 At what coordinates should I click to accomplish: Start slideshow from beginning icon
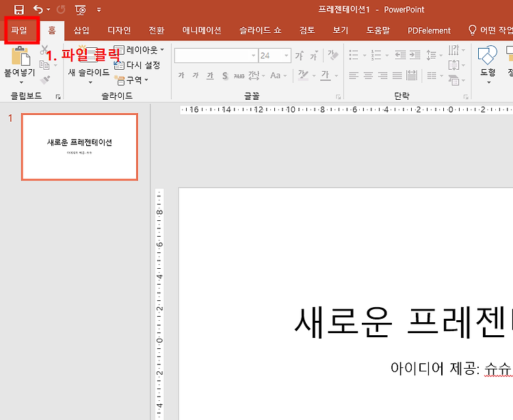[81, 10]
